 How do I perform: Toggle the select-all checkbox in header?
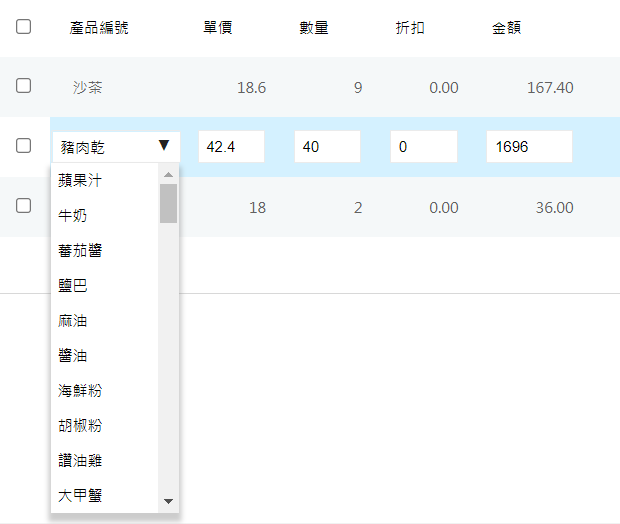(23, 27)
